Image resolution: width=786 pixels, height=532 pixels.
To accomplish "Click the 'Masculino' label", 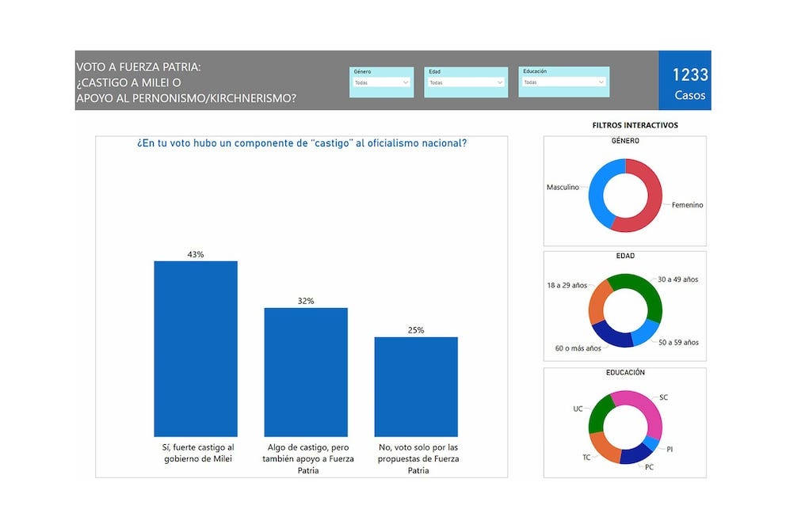I will click(563, 187).
